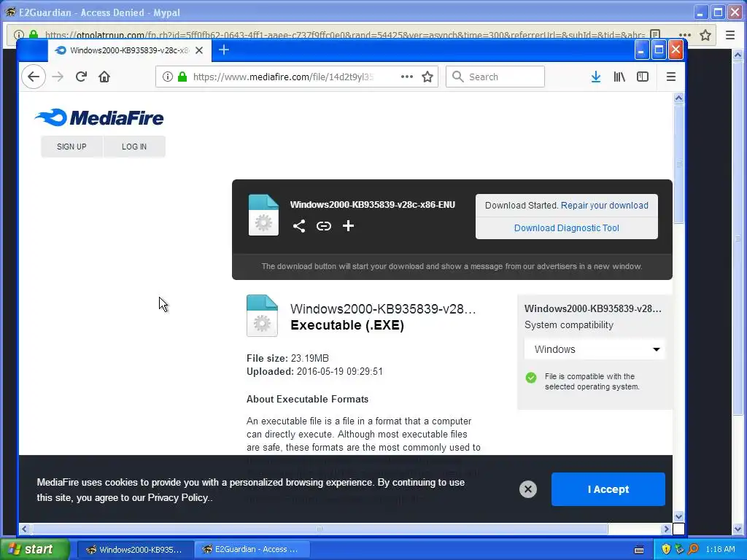Click the green compatibility checkmark icon
The width and height of the screenshot is (747, 560).
click(x=531, y=378)
